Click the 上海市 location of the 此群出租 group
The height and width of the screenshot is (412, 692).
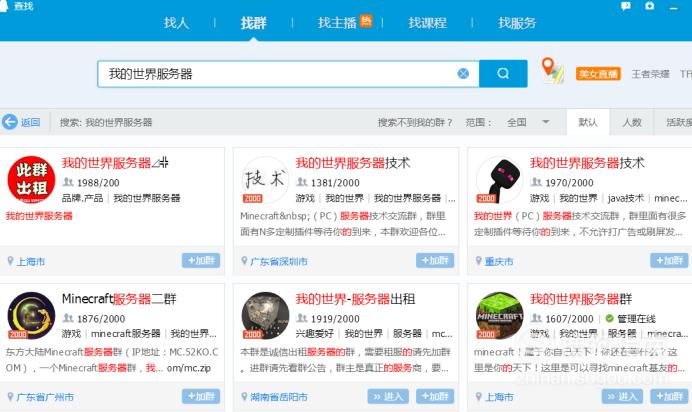31,262
